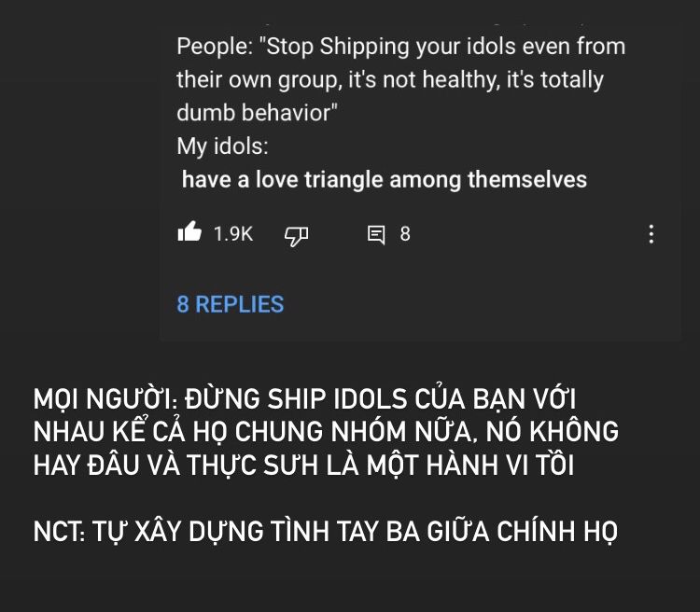Click the 'My idols:' text line
The image size is (700, 612).
tap(223, 146)
